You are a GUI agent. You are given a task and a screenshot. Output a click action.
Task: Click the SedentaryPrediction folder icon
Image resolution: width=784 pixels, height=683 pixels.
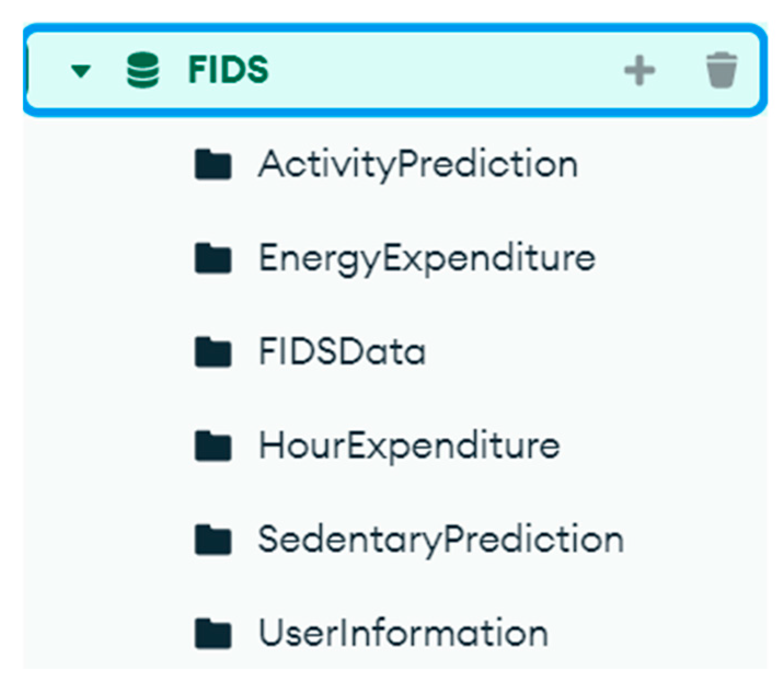click(x=213, y=540)
